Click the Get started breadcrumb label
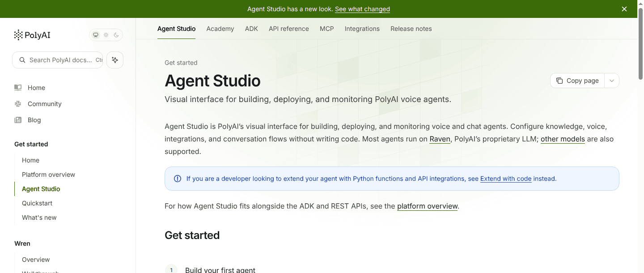The image size is (644, 273). point(181,63)
